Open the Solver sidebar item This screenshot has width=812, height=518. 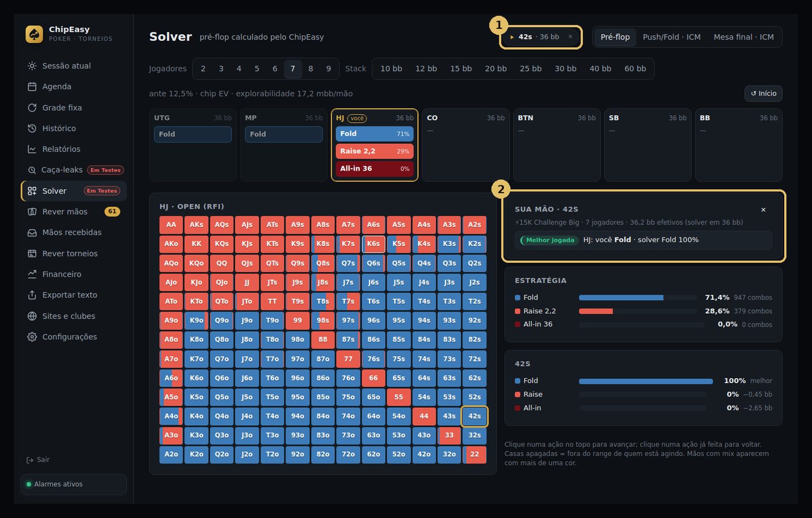tap(74, 191)
